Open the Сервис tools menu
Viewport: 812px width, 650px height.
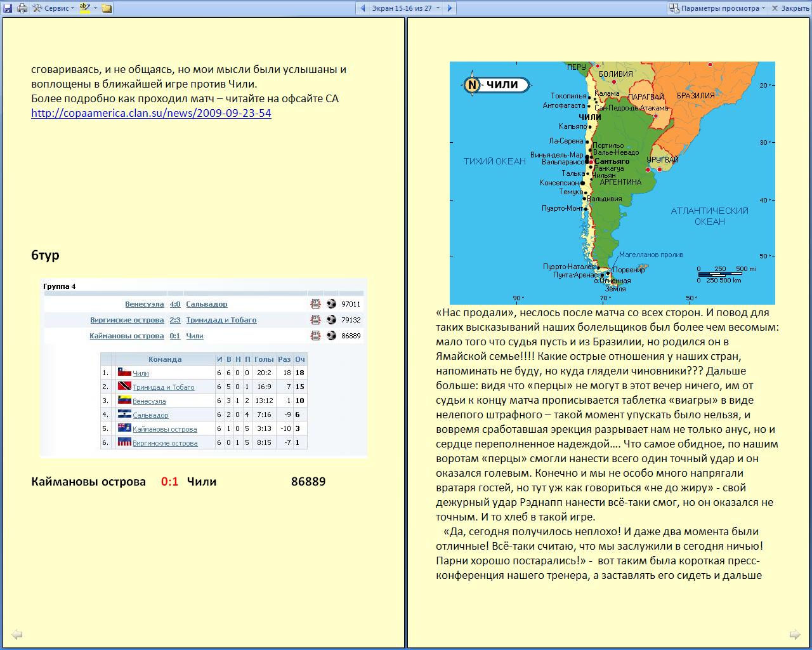click(53, 8)
